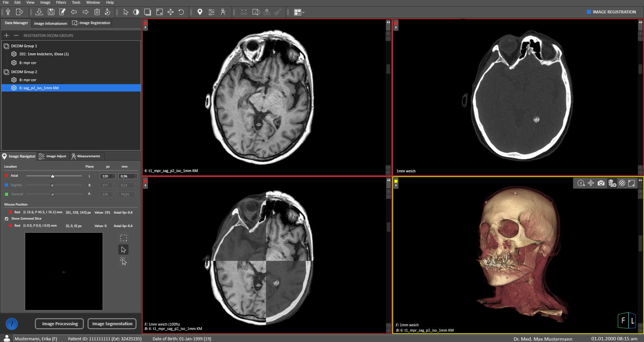Viewport: 644px width, 342px height.
Task: Toggle red marker in top-left MRI view
Action: coord(145,23)
